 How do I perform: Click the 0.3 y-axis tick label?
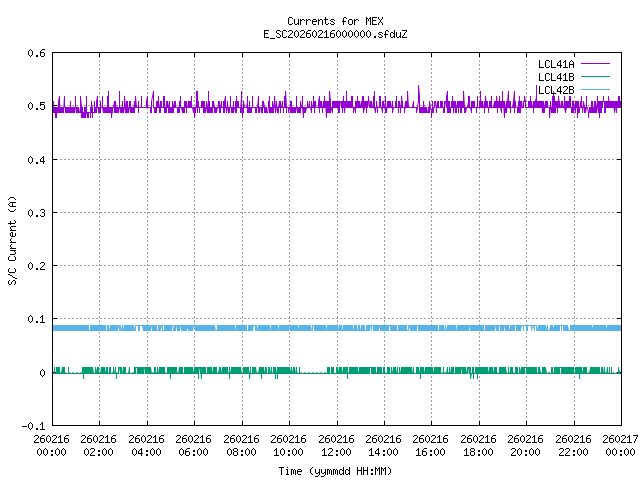pyautogui.click(x=35, y=213)
